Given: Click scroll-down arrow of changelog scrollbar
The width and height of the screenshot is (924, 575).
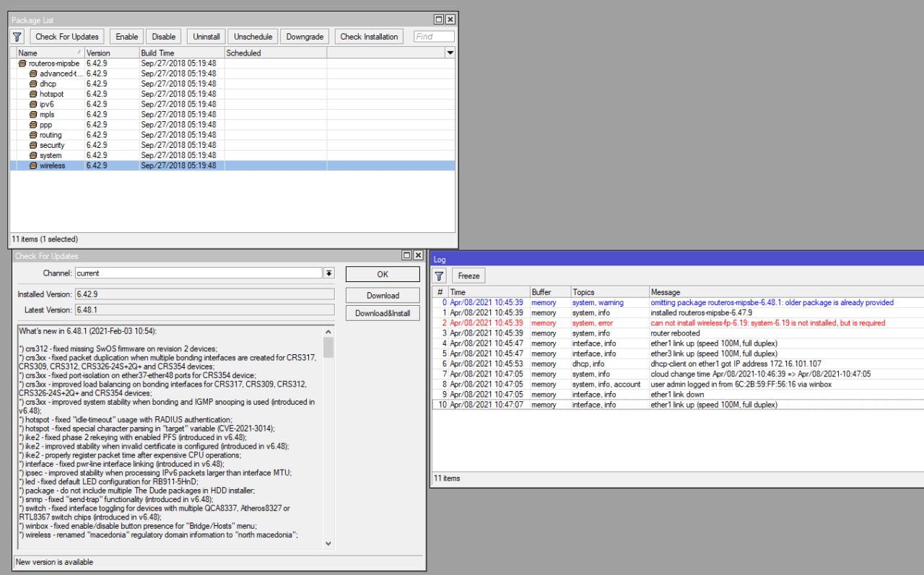Looking at the screenshot, I should point(328,543).
